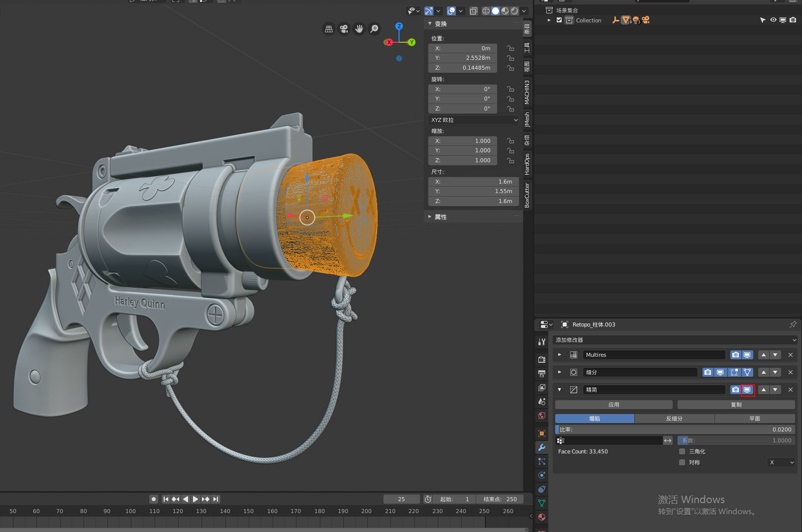Select the 平面 decimate mode
The width and height of the screenshot is (802, 532).
[x=755, y=419]
